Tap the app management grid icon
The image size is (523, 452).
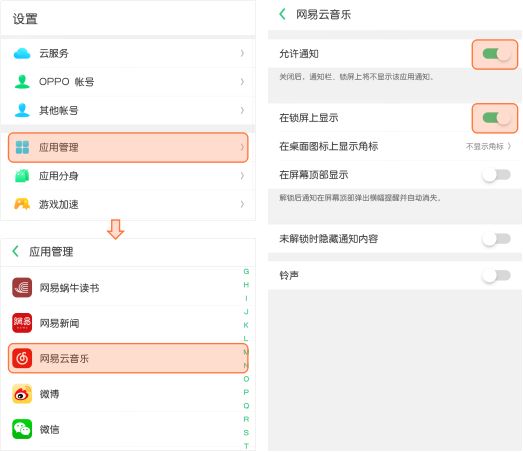click(x=22, y=147)
